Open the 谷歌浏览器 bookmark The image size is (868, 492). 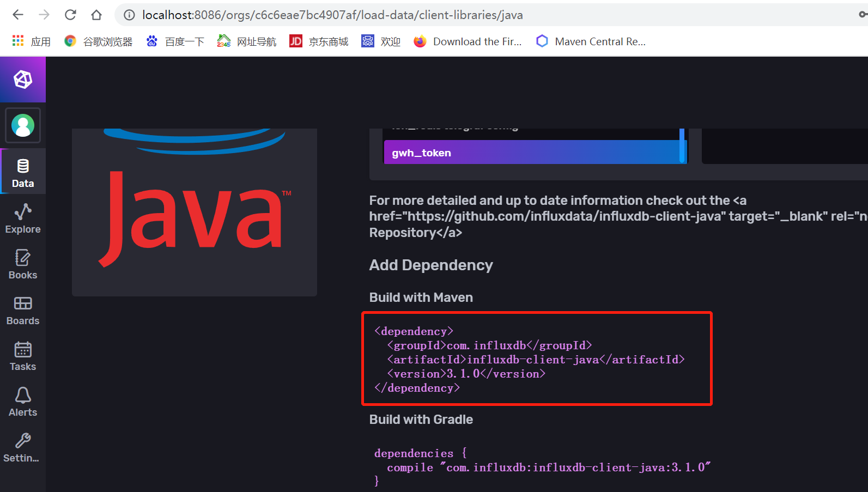(98, 41)
